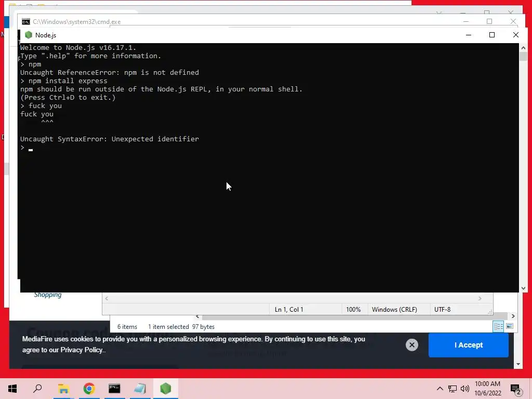Image resolution: width=532 pixels, height=399 pixels.
Task: Switch to Notepad taskbar icon
Action: 140,389
